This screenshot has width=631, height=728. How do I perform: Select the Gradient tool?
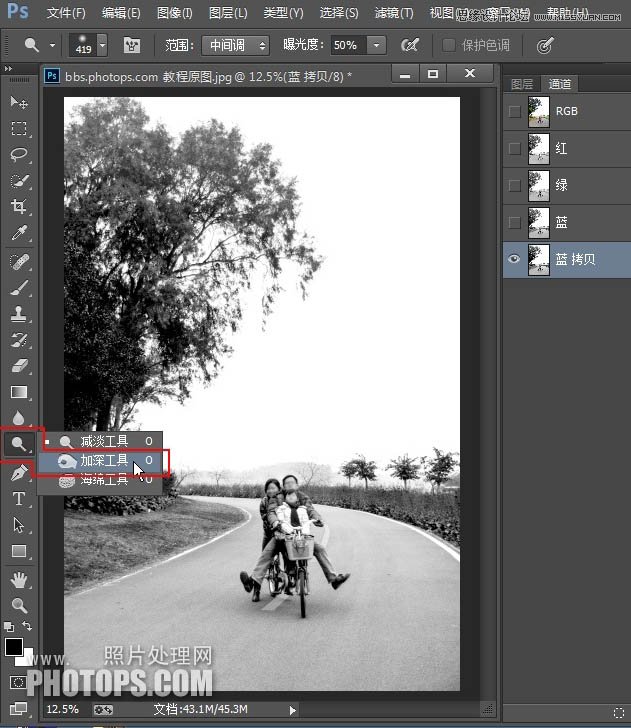tap(19, 392)
